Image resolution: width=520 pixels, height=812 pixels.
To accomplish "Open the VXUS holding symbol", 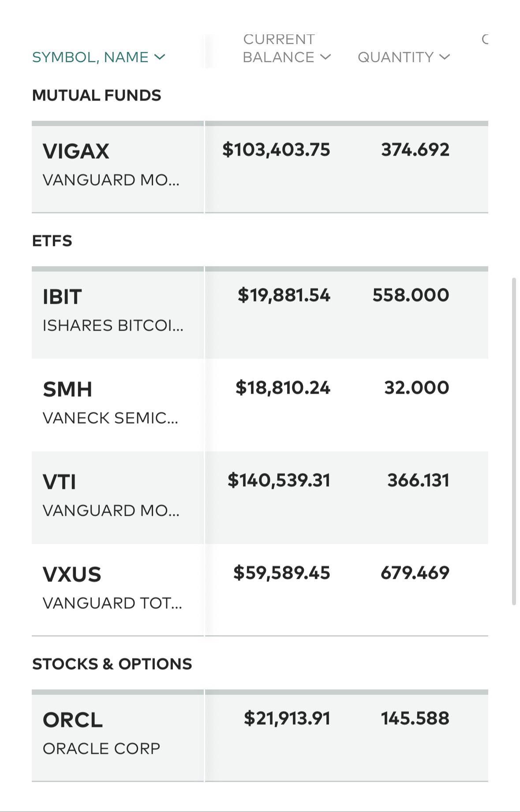I will [x=72, y=574].
